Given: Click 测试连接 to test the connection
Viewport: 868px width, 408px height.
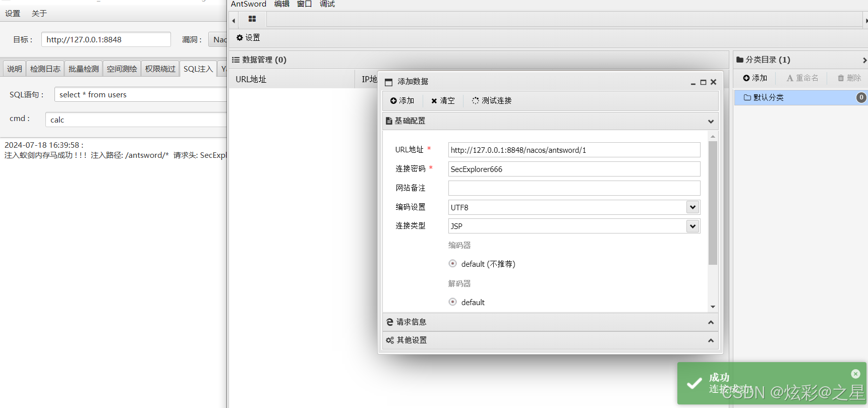Looking at the screenshot, I should [x=492, y=101].
